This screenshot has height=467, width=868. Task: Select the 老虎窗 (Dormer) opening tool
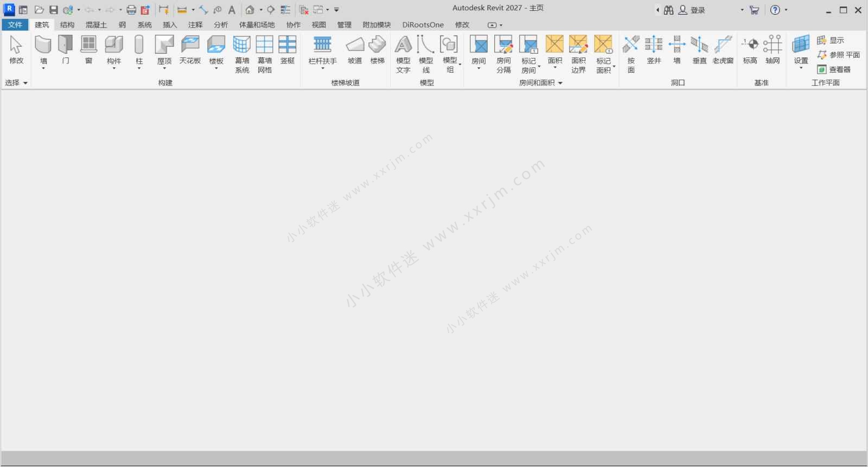(723, 50)
